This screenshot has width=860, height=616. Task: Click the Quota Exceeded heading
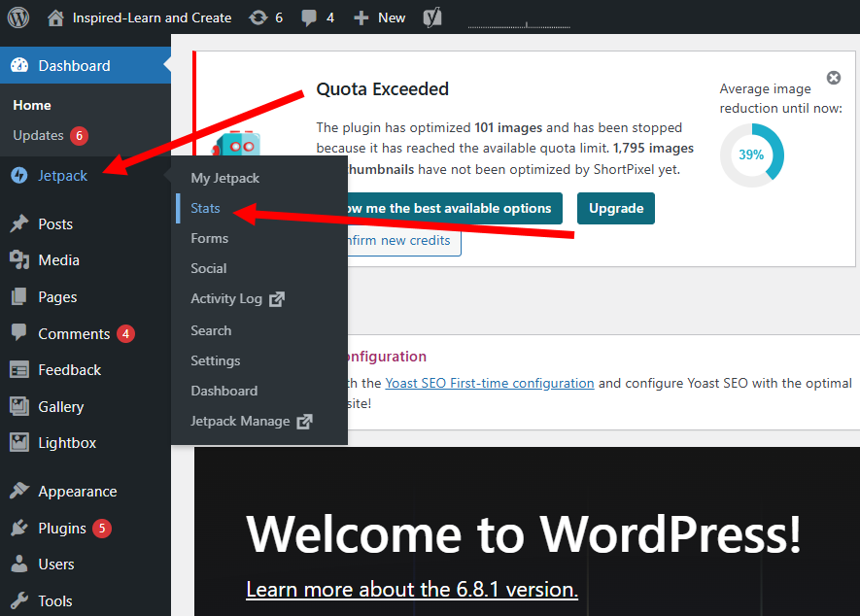[382, 88]
